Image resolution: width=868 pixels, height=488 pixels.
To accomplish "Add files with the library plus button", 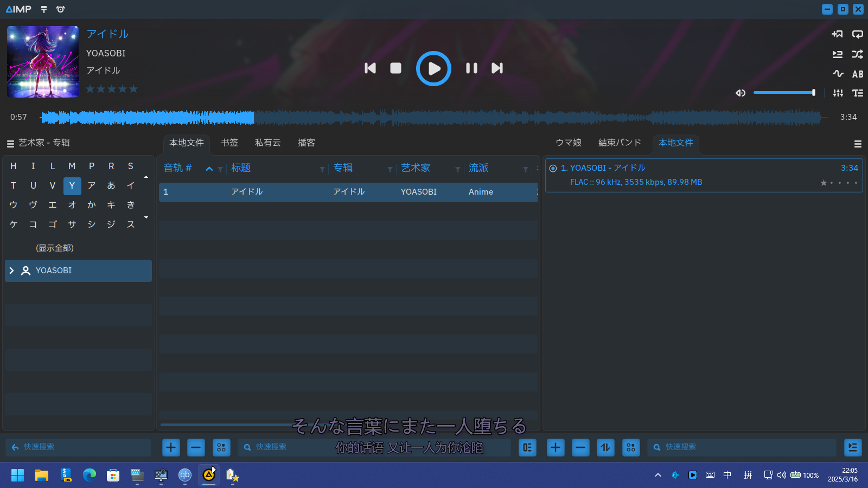I will [x=171, y=447].
